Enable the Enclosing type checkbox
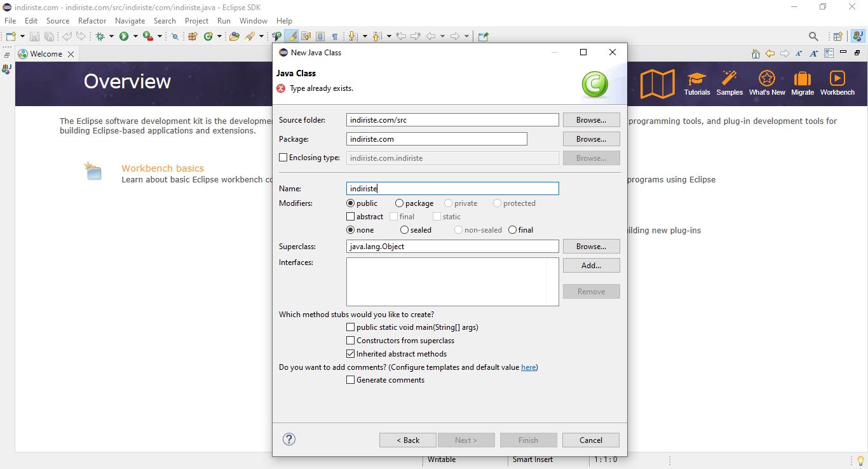 [x=283, y=158]
